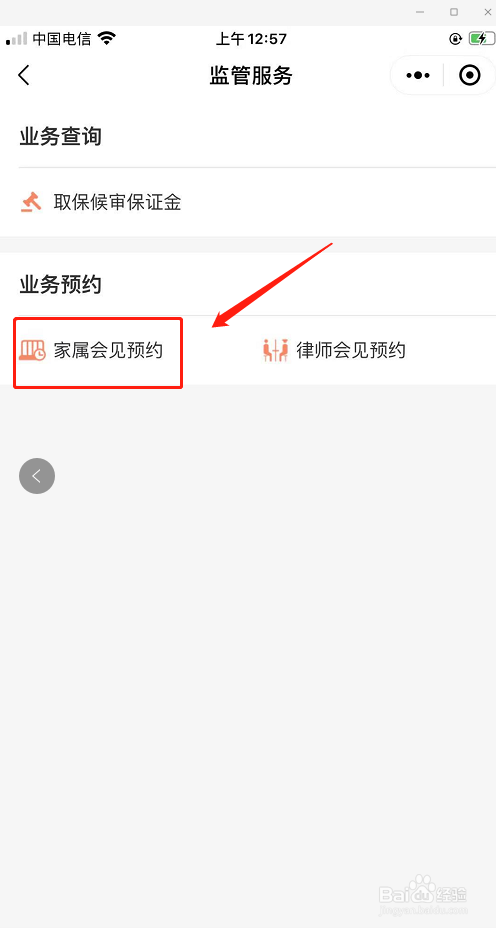496x928 pixels.
Task: Click the cellular signal bars icon
Action: pos(17,40)
